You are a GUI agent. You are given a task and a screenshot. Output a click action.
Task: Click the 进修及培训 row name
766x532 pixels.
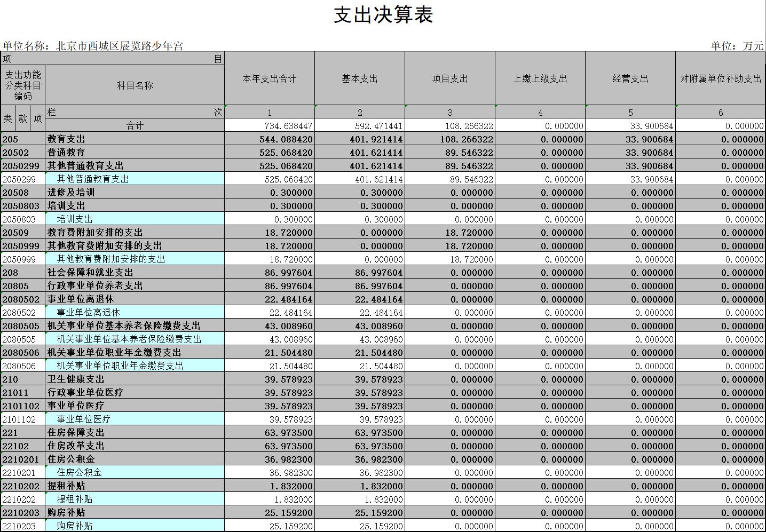tap(135, 193)
